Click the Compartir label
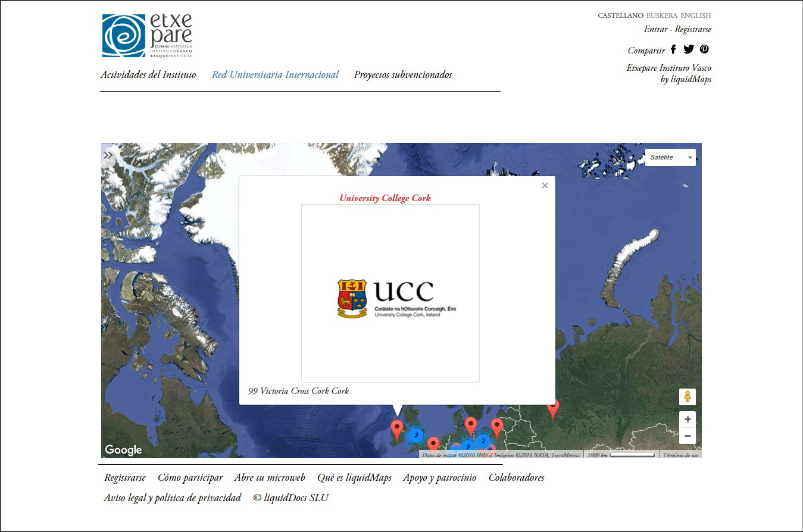803x532 pixels. tap(646, 51)
